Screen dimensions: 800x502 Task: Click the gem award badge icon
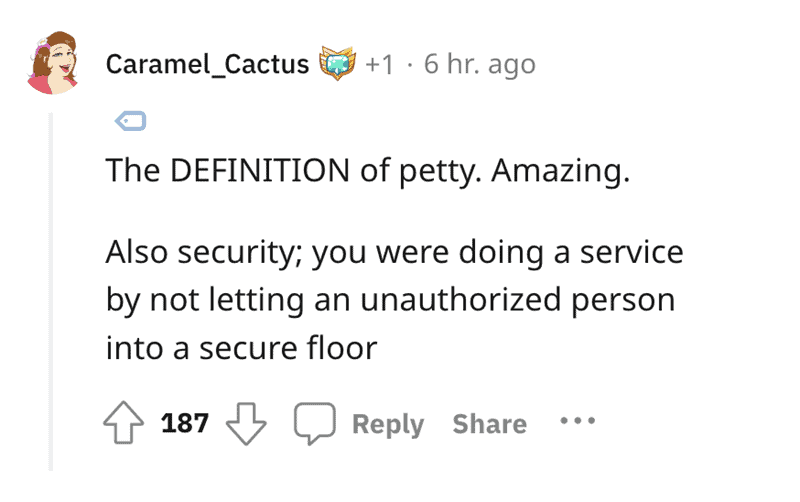[x=337, y=63]
